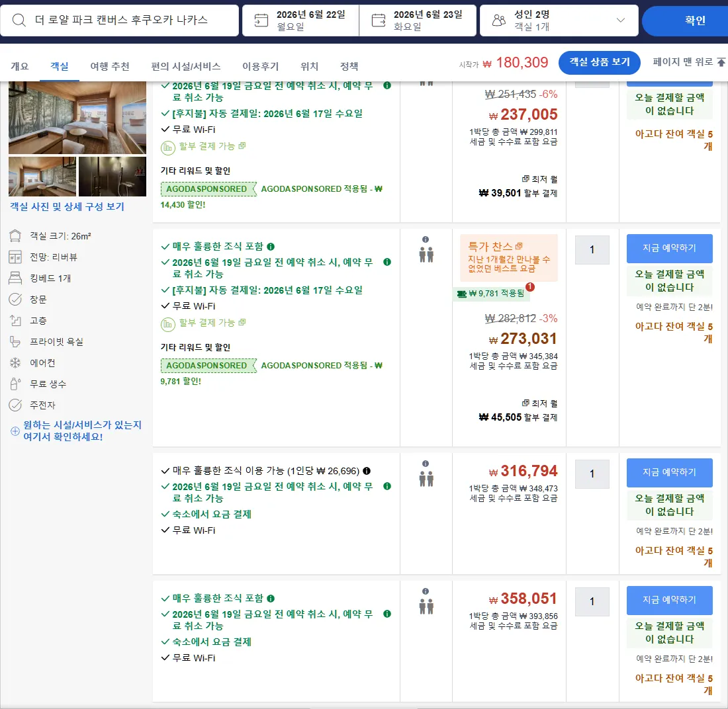The width and height of the screenshot is (728, 709).
Task: Click the occupancy people icon in the ₩358,051 row
Action: click(x=426, y=606)
